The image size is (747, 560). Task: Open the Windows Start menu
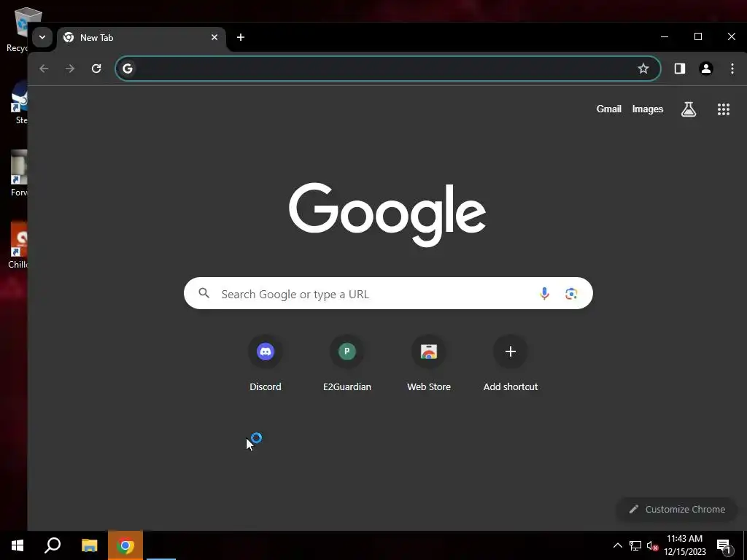[x=18, y=545]
